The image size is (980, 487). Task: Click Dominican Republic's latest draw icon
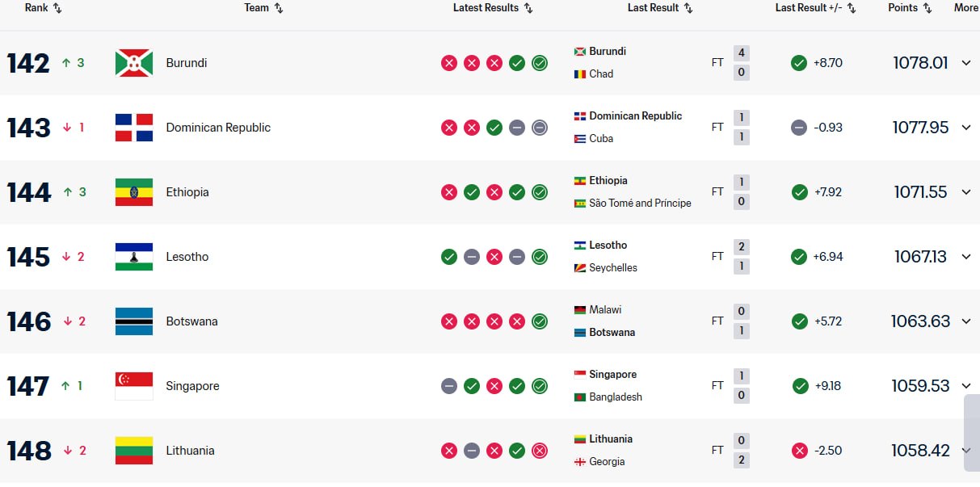(540, 128)
